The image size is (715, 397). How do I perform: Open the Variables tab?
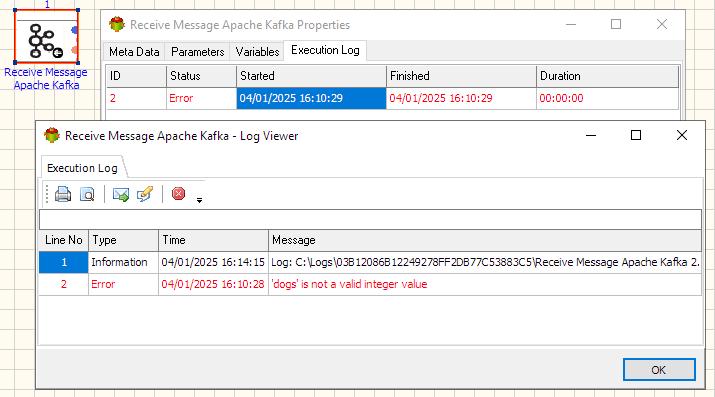point(257,52)
